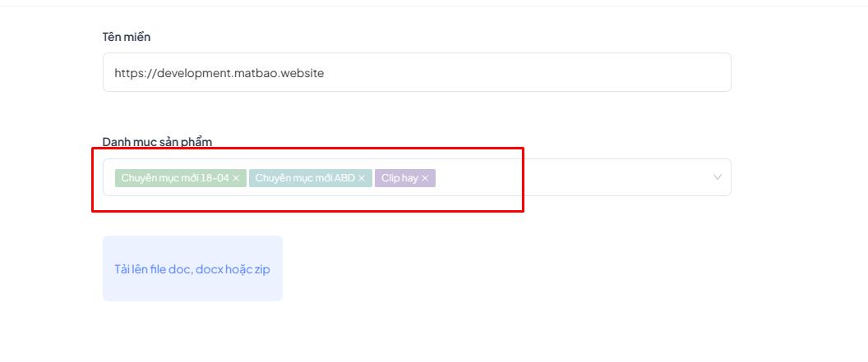Select the "Chuyên mục mới 18-04" tag label

pyautogui.click(x=175, y=178)
